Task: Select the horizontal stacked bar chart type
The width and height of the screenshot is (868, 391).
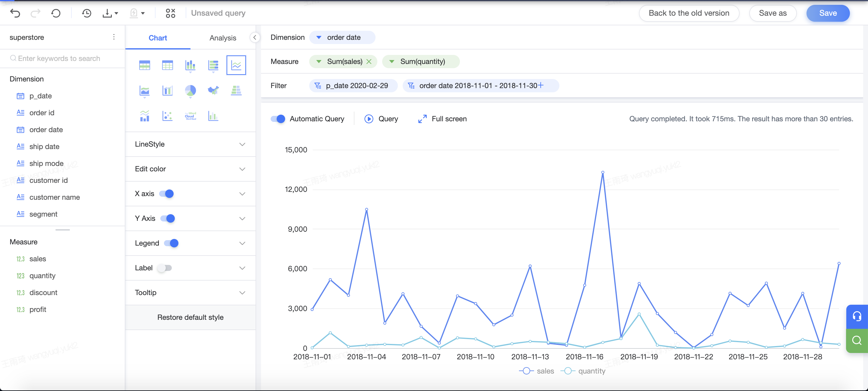Action: click(x=213, y=65)
